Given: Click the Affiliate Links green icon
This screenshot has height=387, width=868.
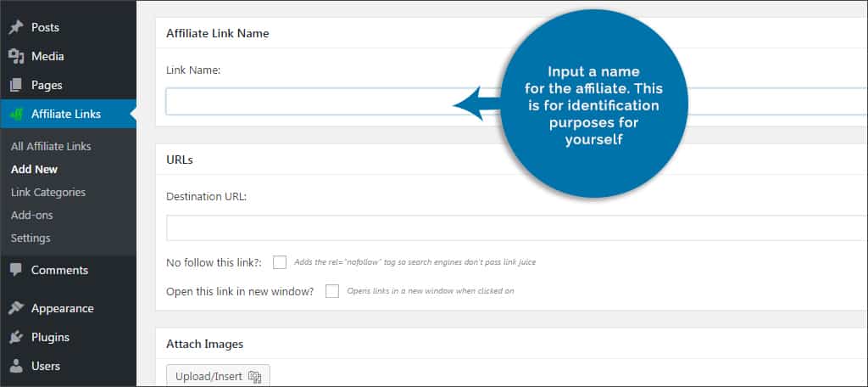Looking at the screenshot, I should coord(16,114).
